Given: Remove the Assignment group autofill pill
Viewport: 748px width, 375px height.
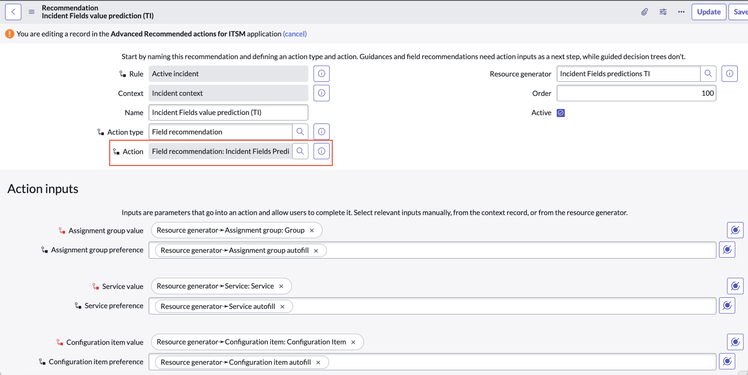Looking at the screenshot, I should point(316,250).
